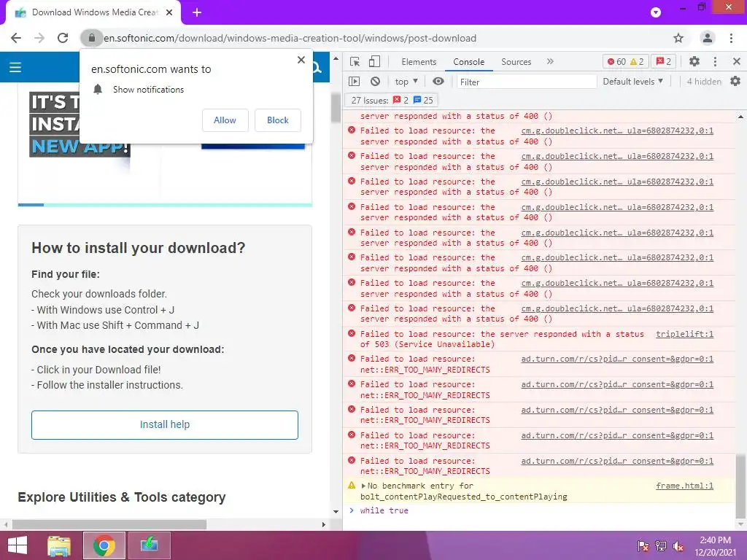
Task: Click the 4 hidden messages label
Action: coord(704,82)
